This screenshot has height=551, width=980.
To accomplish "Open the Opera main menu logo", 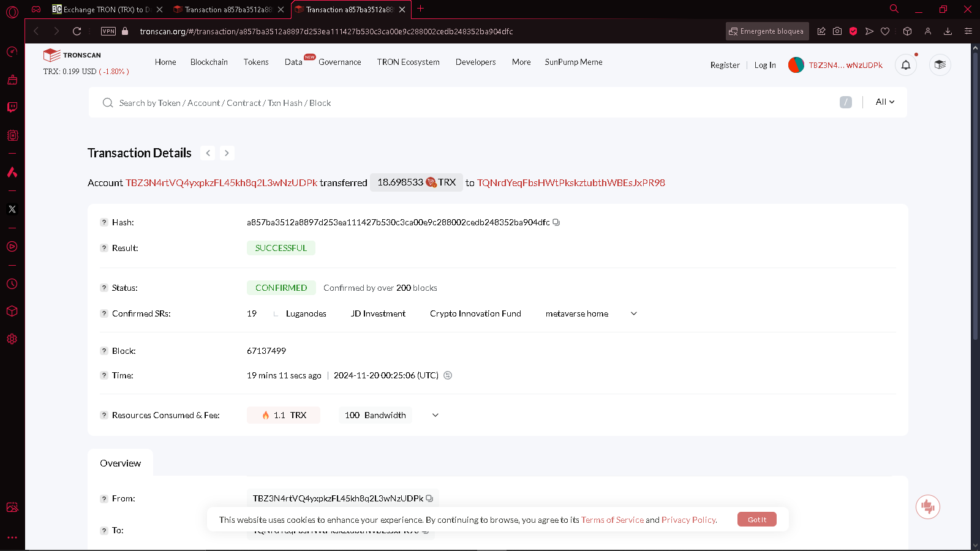I will pos(12,12).
